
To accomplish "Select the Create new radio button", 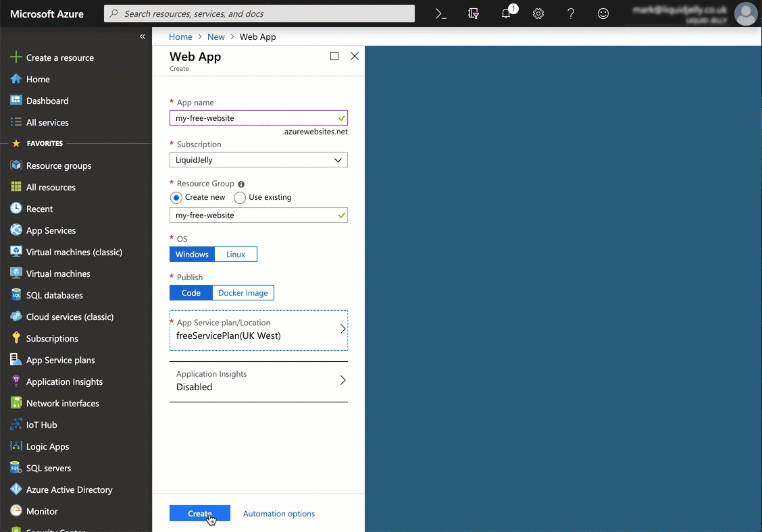I will (x=176, y=198).
